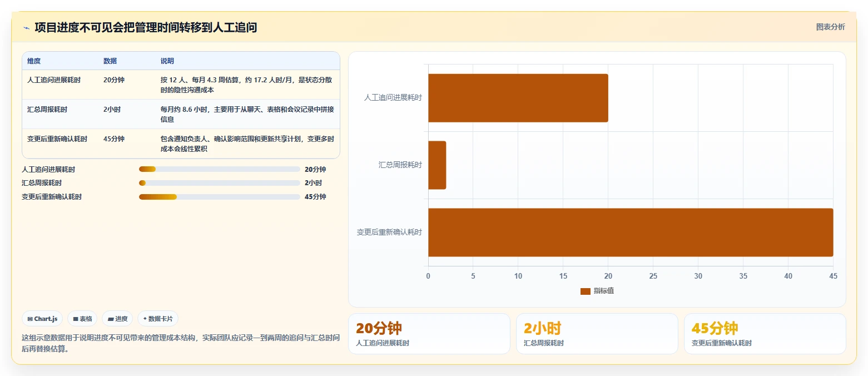Image resolution: width=868 pixels, height=376 pixels.
Task: Click the 图表分析 label at top right
Action: point(830,27)
